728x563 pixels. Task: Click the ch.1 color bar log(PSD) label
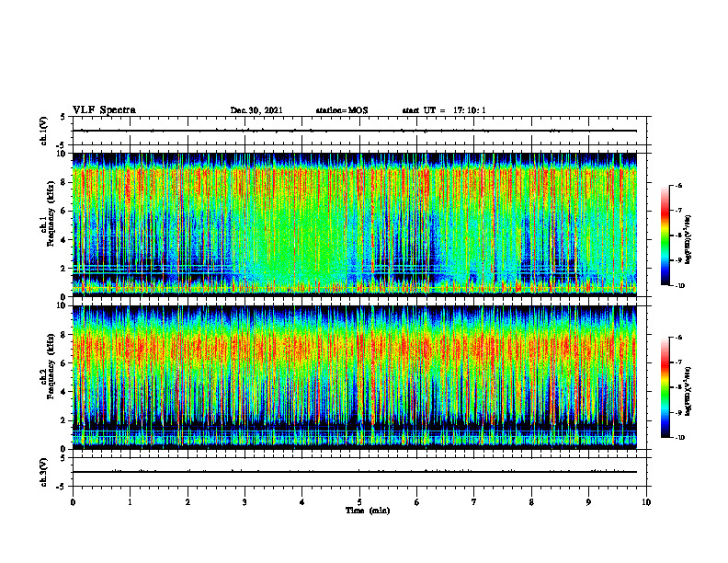(x=688, y=239)
